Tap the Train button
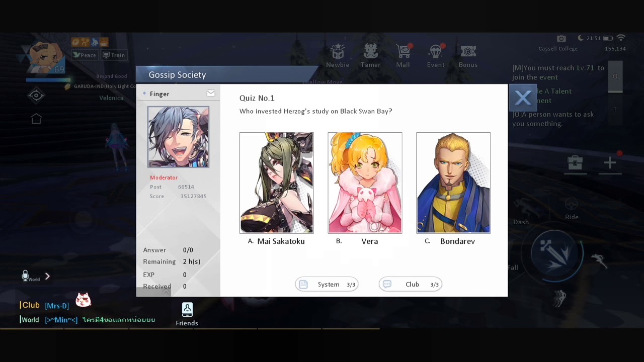Image resolution: width=644 pixels, height=362 pixels. 114,55
